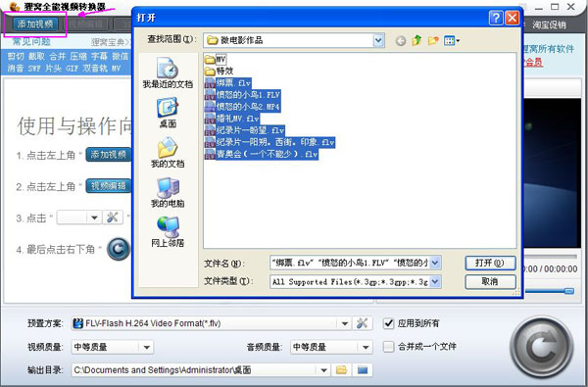Click the 消音 (mute audio) link
This screenshot has width=588, height=387.
click(16, 69)
